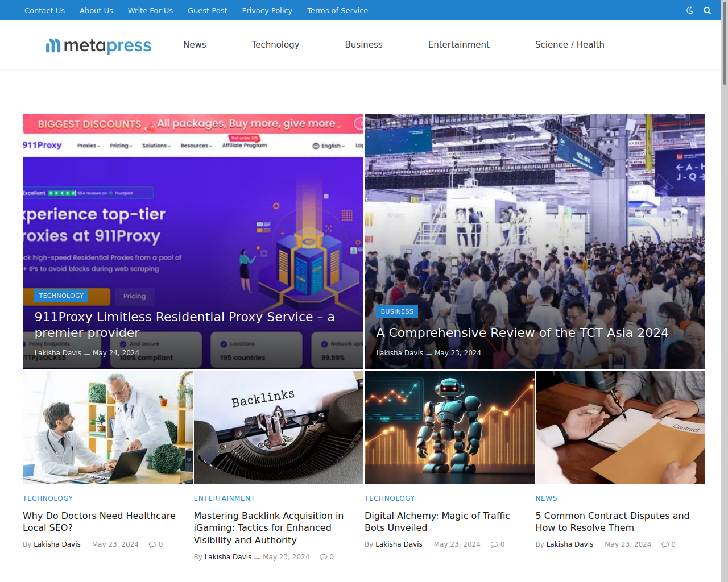
Task: Open the contract signing thumbnail
Action: point(621,427)
